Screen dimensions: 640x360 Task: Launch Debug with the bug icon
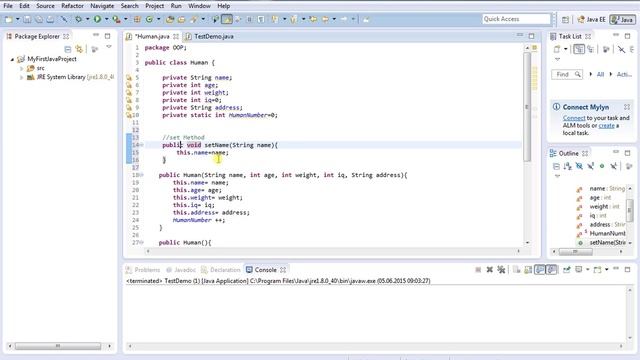pyautogui.click(x=78, y=19)
